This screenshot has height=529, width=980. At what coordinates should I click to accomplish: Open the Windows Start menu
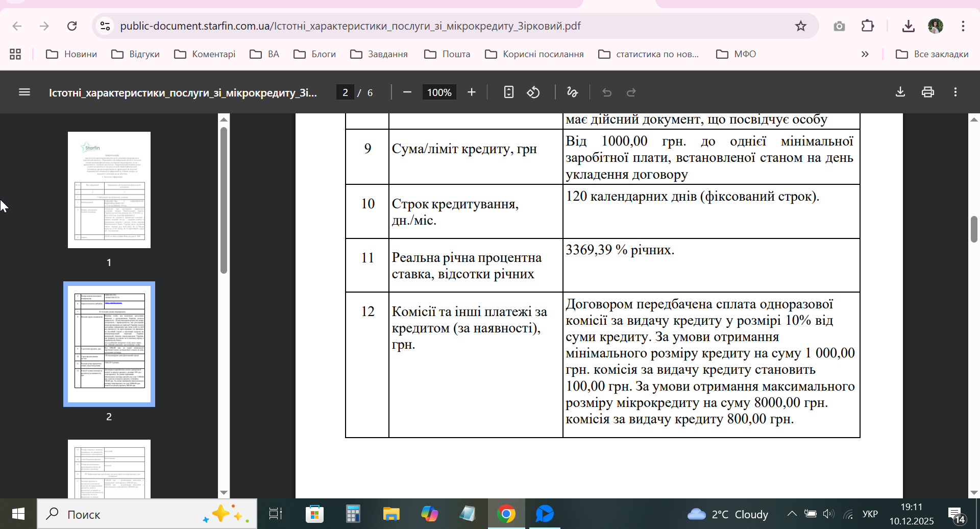click(x=18, y=514)
